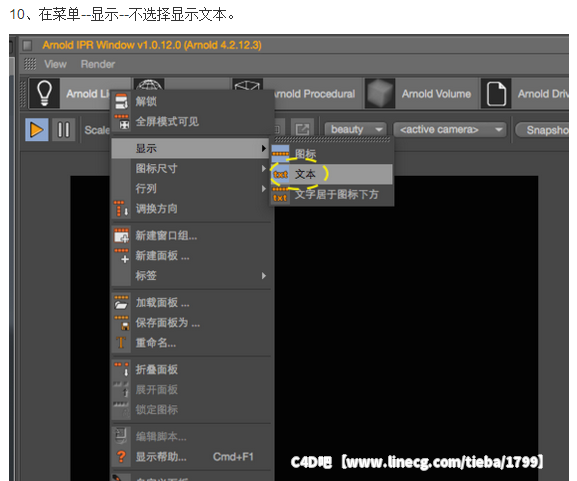Click the 重命名 T icon
The width and height of the screenshot is (577, 481).
click(121, 343)
